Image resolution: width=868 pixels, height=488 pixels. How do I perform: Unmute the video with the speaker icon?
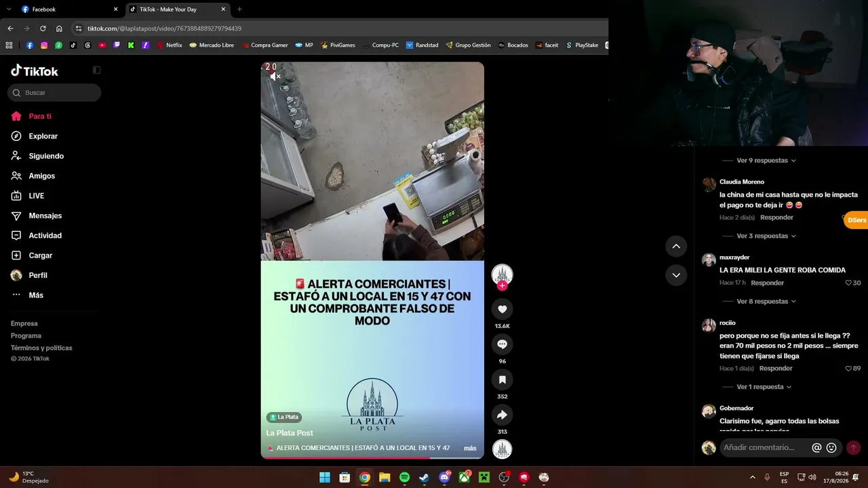(275, 77)
